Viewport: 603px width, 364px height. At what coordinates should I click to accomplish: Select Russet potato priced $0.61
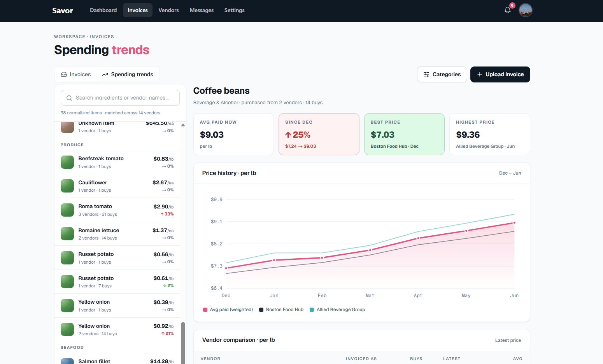pyautogui.click(x=117, y=282)
